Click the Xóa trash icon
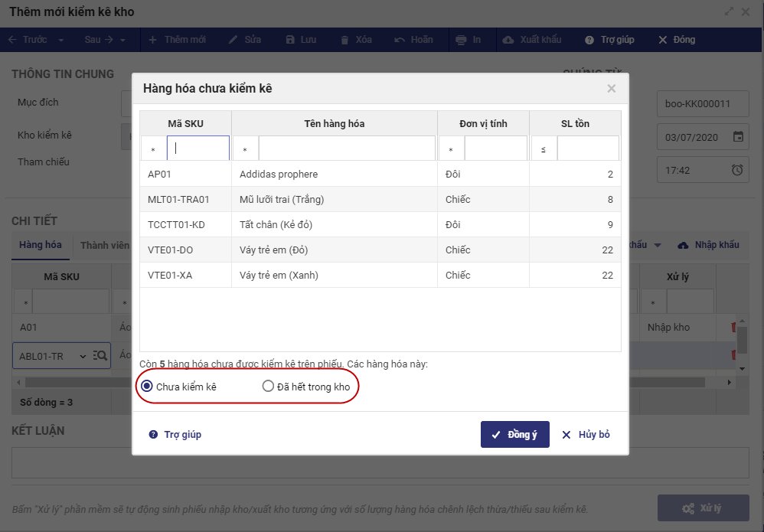 click(344, 40)
